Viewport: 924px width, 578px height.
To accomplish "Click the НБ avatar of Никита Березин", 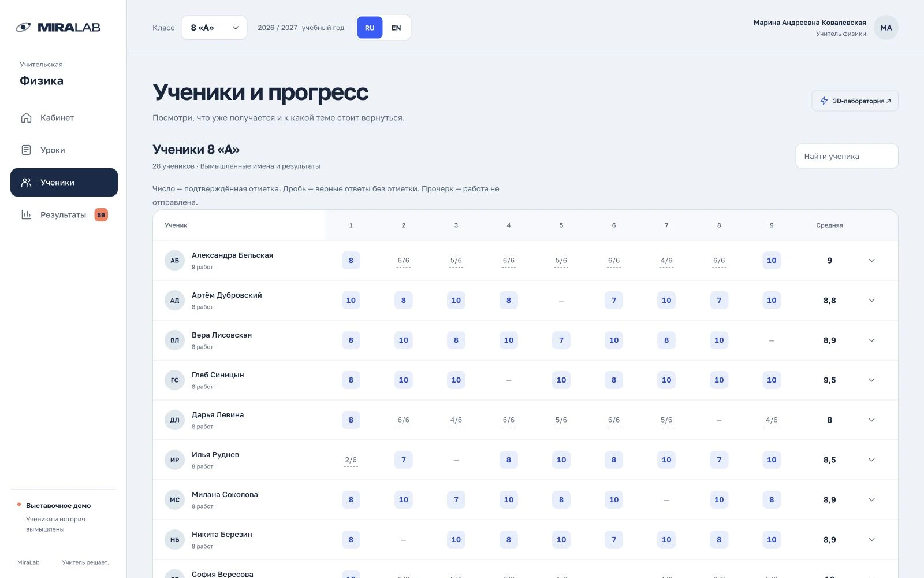I will coord(174,540).
